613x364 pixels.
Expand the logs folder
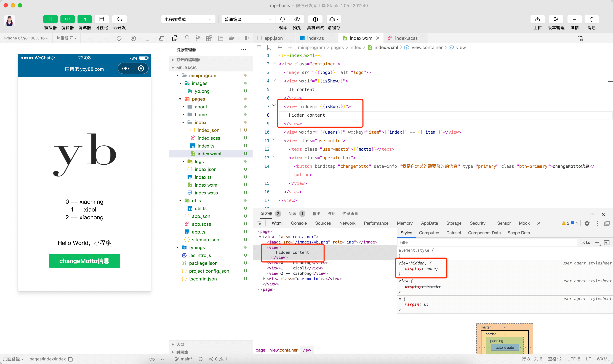pyautogui.click(x=183, y=161)
